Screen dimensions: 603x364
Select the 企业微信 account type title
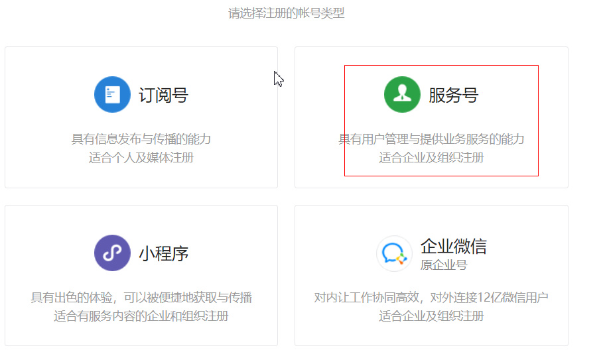[453, 247]
